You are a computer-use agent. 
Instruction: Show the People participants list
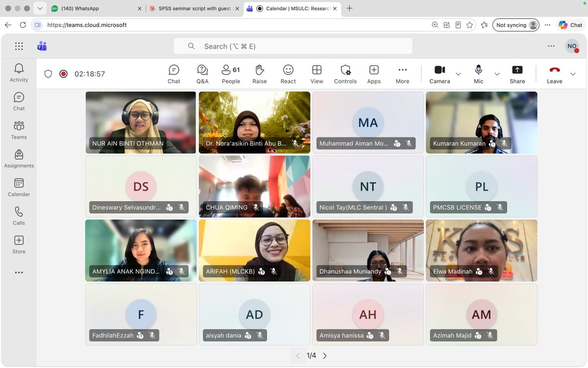231,74
